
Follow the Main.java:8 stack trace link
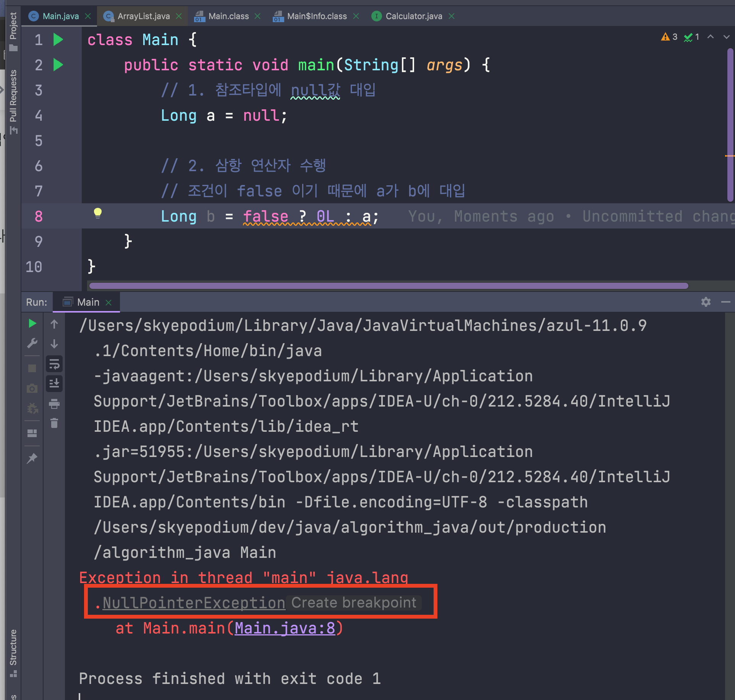285,628
